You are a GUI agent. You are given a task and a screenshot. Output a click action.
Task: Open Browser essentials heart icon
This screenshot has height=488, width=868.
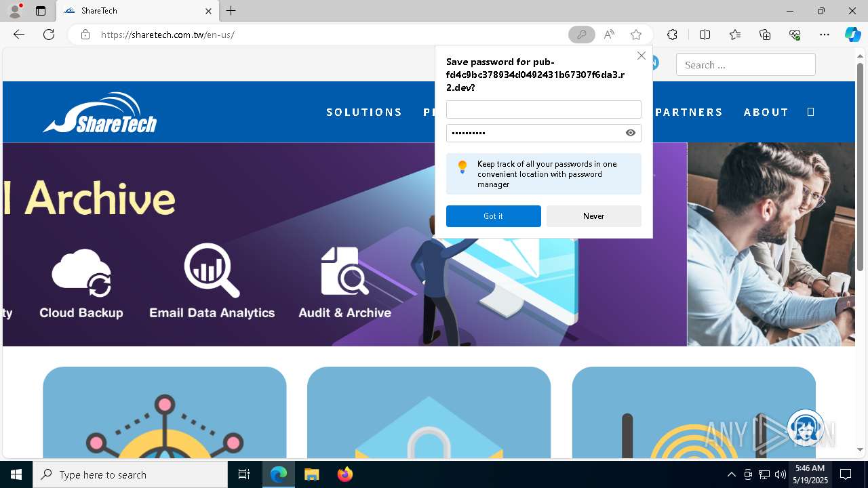795,35
